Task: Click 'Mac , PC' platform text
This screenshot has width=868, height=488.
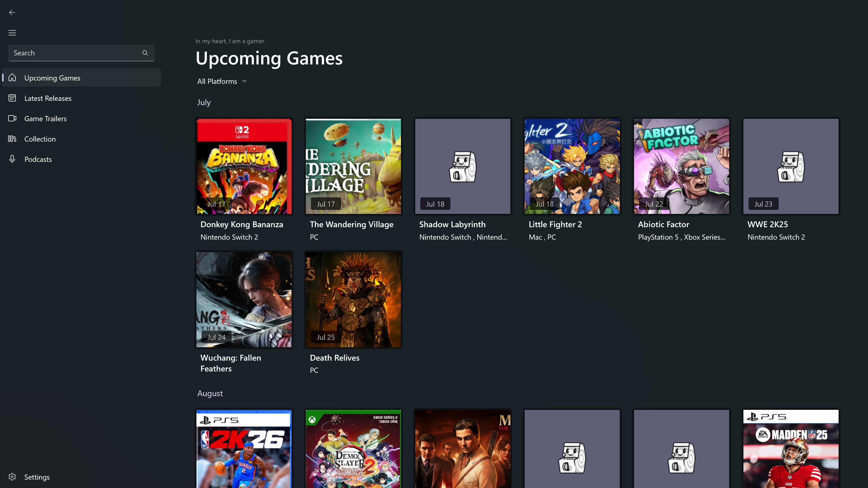Action: point(542,237)
